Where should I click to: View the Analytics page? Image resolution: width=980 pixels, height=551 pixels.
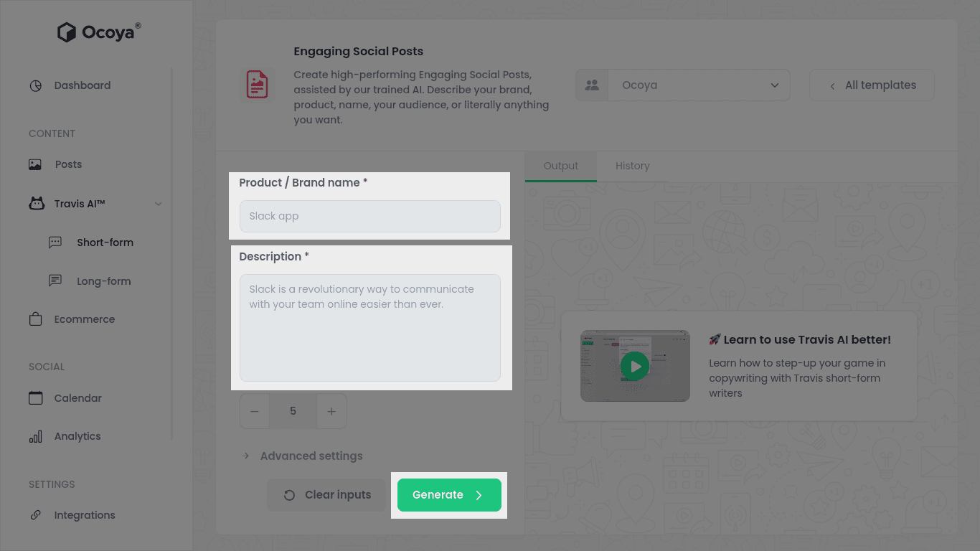point(77,436)
